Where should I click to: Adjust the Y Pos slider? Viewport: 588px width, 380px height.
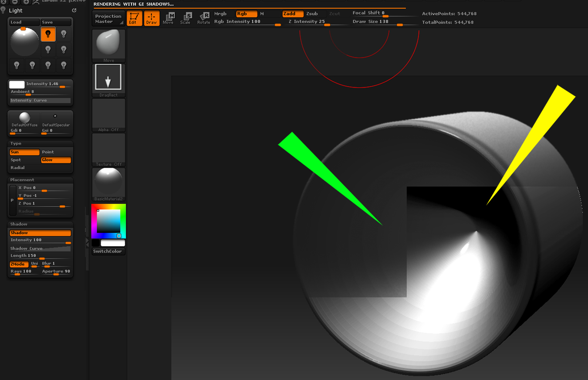(44, 197)
